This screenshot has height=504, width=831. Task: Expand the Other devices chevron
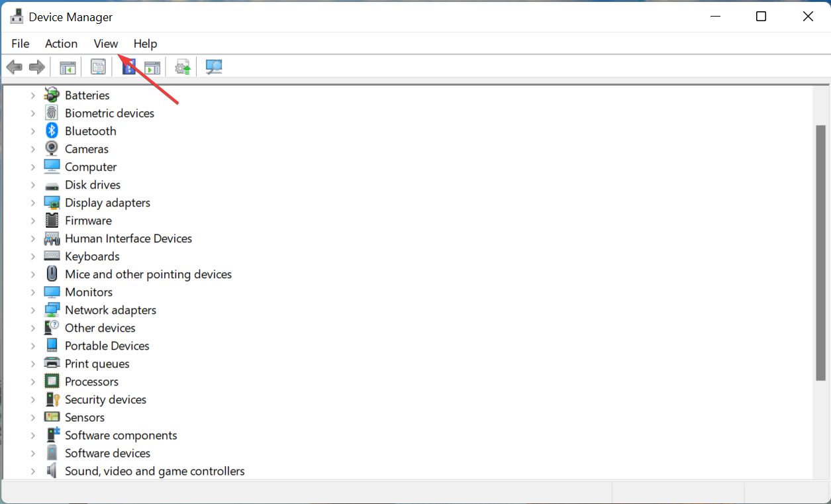(32, 328)
